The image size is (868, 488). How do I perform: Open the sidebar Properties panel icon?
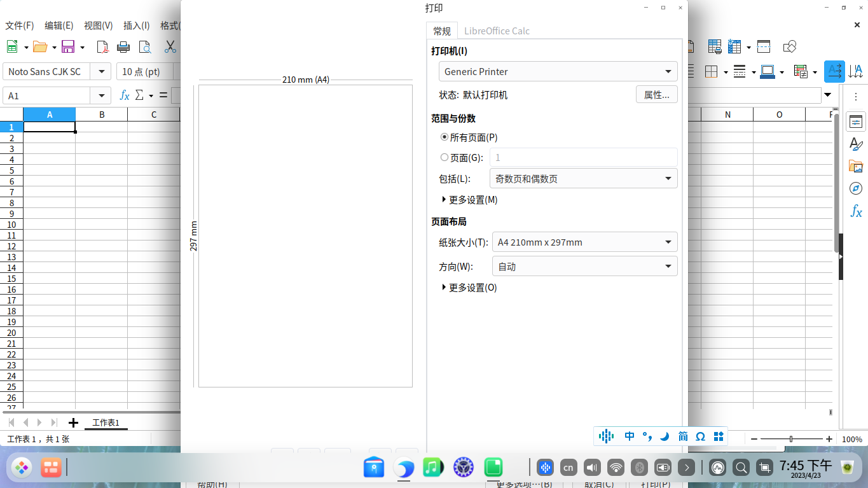click(x=856, y=122)
